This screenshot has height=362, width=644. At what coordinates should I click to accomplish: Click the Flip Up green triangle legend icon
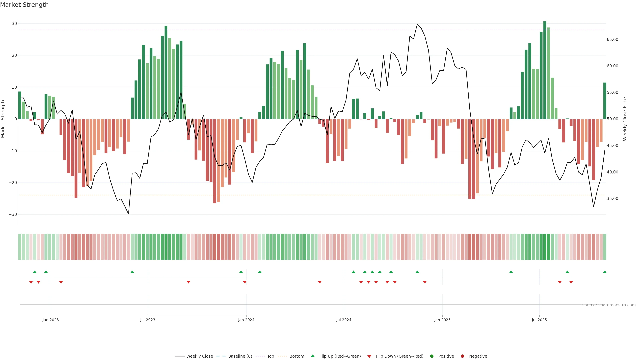(x=312, y=356)
